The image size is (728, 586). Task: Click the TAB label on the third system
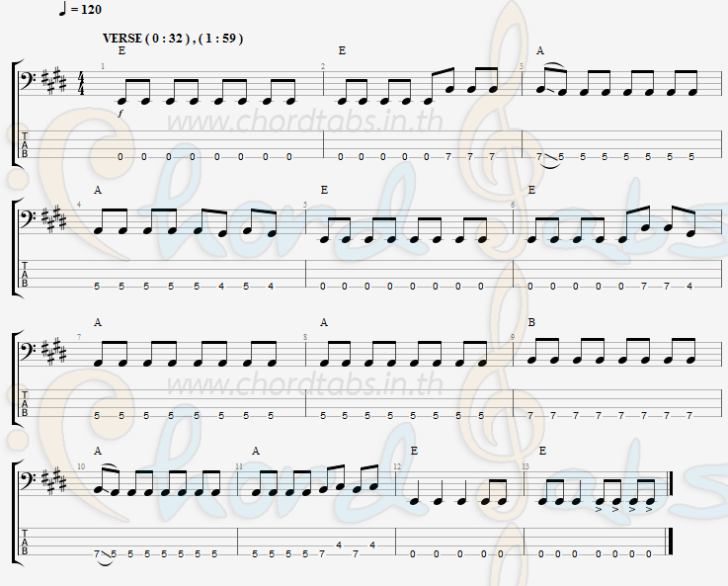point(25,404)
